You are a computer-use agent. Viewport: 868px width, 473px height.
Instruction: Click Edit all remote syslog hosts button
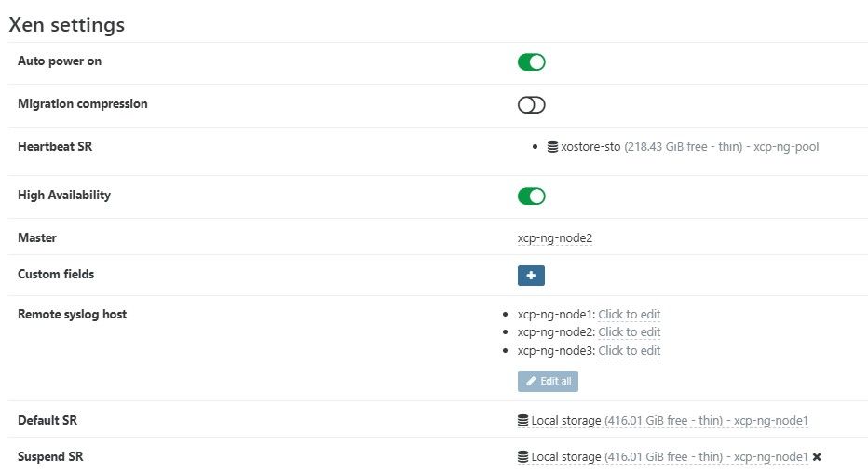click(x=548, y=381)
